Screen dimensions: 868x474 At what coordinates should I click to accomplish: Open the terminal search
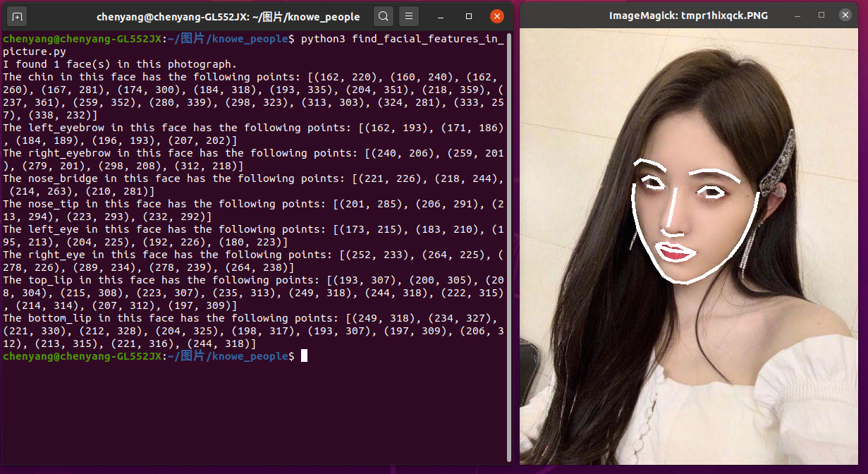tap(383, 16)
